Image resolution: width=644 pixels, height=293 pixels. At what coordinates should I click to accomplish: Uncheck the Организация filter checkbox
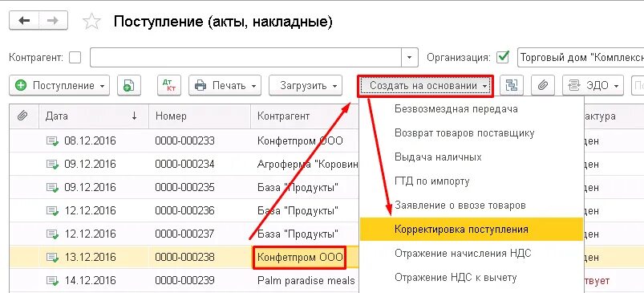[x=503, y=58]
